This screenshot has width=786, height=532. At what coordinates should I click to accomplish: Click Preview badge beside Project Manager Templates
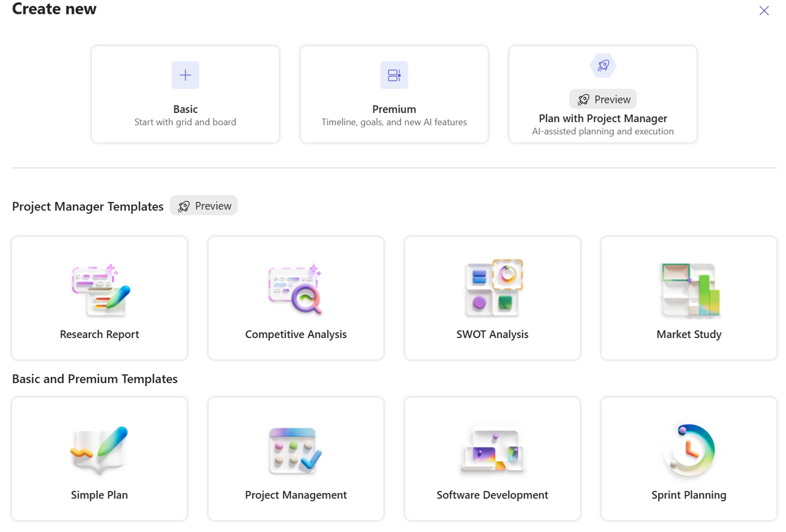click(x=204, y=206)
